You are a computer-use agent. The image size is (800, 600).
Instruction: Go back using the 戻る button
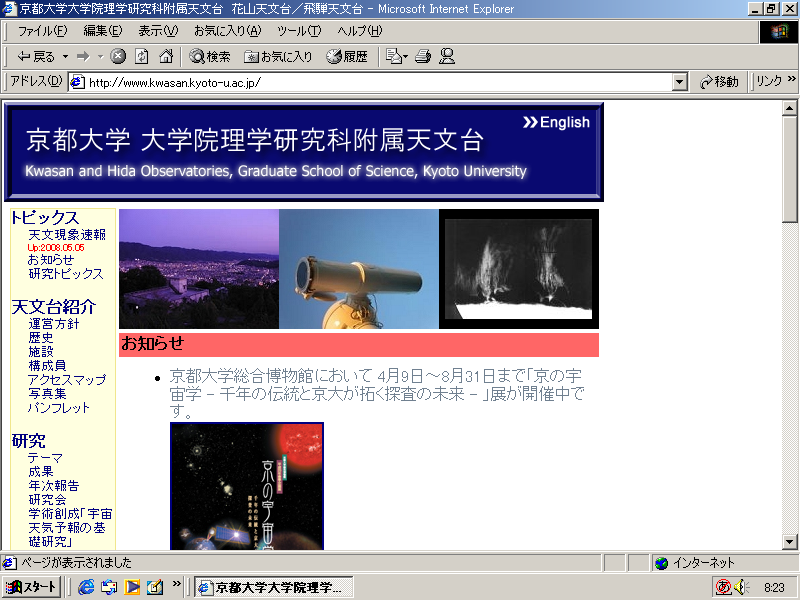click(x=36, y=57)
